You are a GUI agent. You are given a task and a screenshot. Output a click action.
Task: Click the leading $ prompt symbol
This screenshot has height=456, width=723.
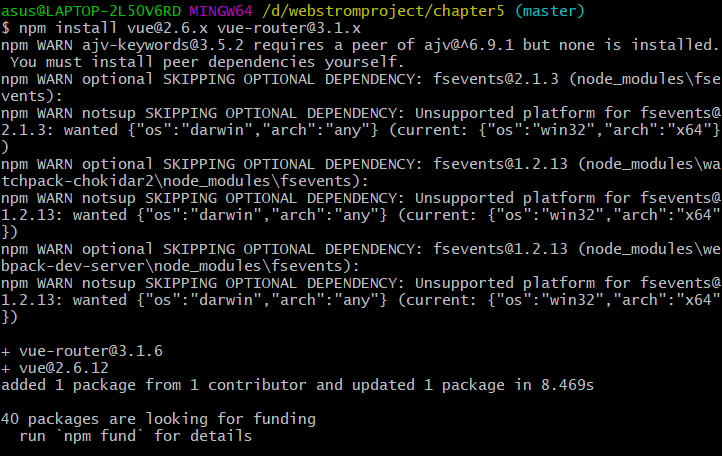6,28
